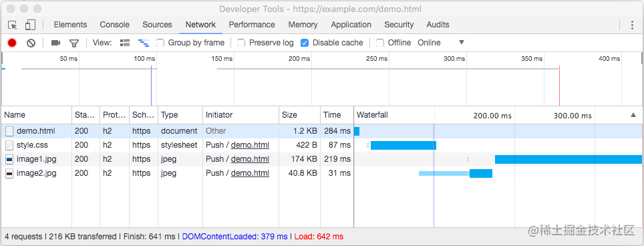The width and height of the screenshot is (644, 246).
Task: Sort requests by the Size column header
Action: [x=299, y=115]
